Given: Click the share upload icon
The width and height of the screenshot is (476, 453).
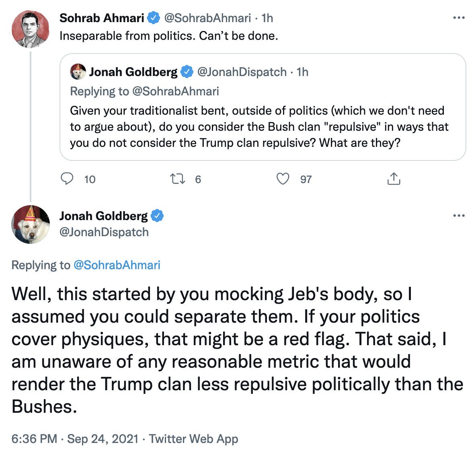Looking at the screenshot, I should (x=394, y=179).
